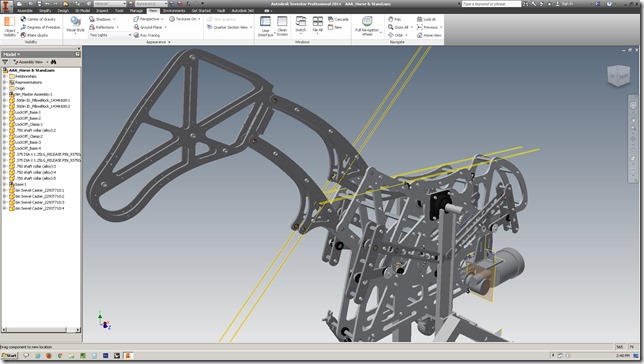This screenshot has width=644, height=364.
Task: Open Help from the title bar
Action: tap(609, 4)
